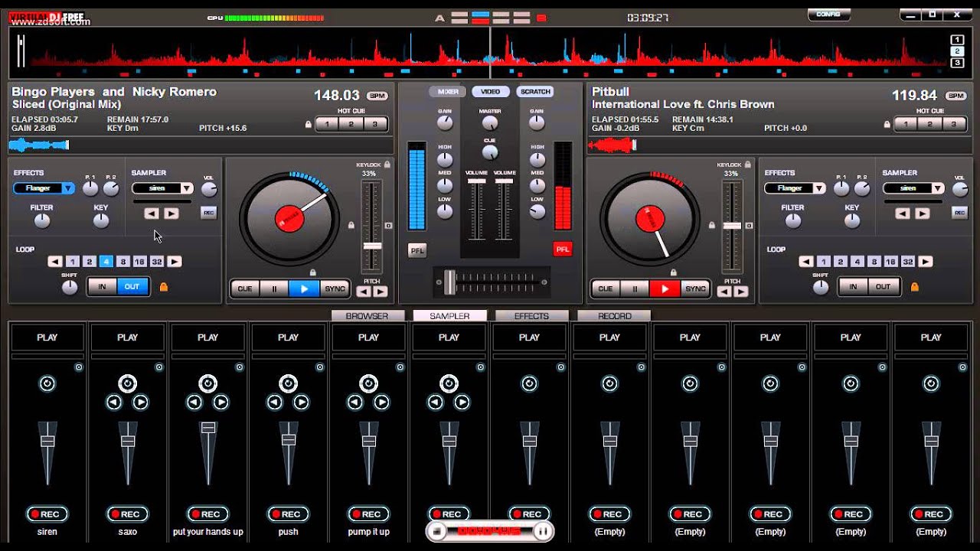Trigger left deck hot cue 1
Viewport: 980px width, 551px height.
point(327,124)
